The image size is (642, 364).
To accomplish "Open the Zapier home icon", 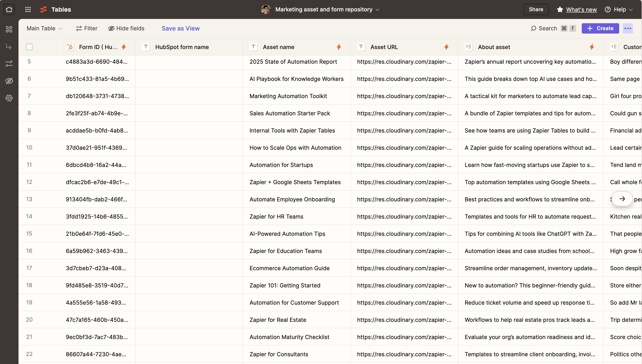I will pos(9,9).
